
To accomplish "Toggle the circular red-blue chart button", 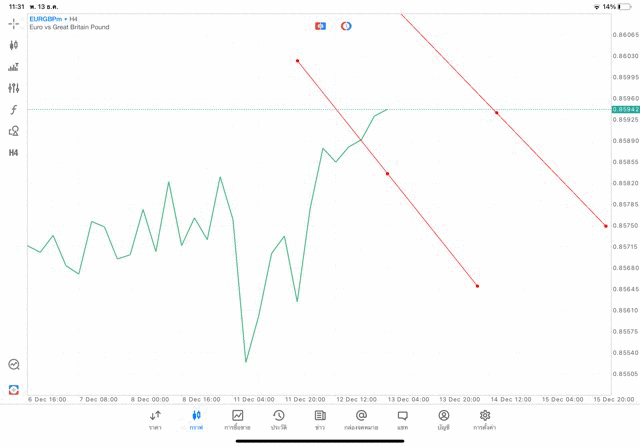I will pos(346,26).
